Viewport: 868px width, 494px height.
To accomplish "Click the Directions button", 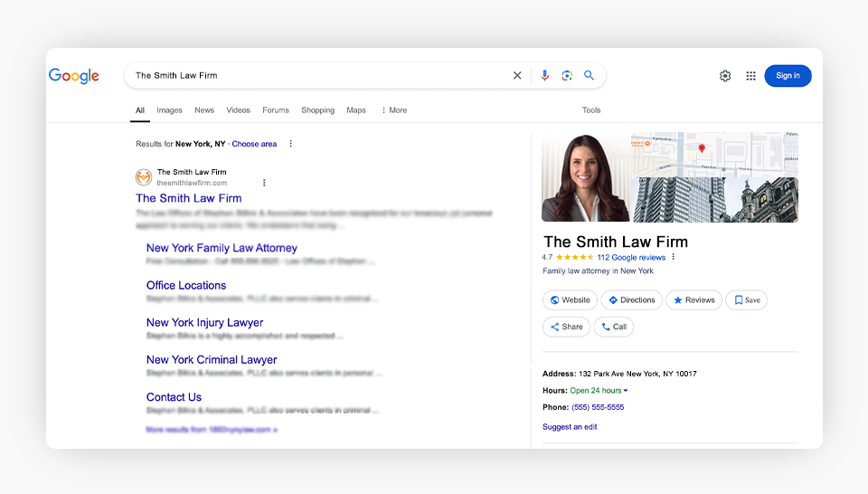I will click(632, 300).
